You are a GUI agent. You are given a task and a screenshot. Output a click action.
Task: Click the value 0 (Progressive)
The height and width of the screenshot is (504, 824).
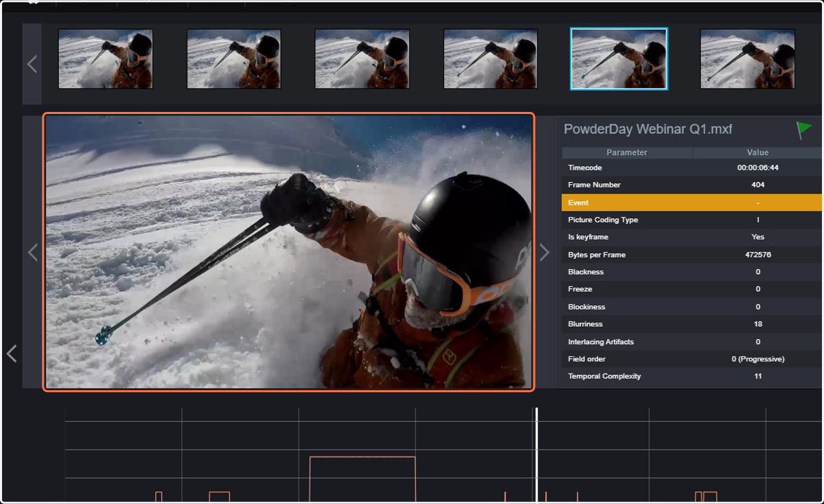pyautogui.click(x=758, y=359)
